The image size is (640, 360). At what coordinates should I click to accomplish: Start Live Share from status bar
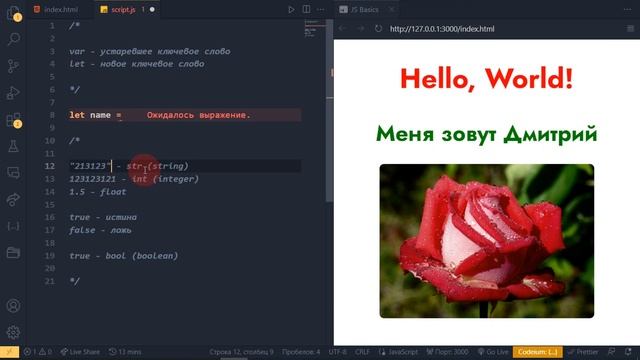tap(80, 352)
